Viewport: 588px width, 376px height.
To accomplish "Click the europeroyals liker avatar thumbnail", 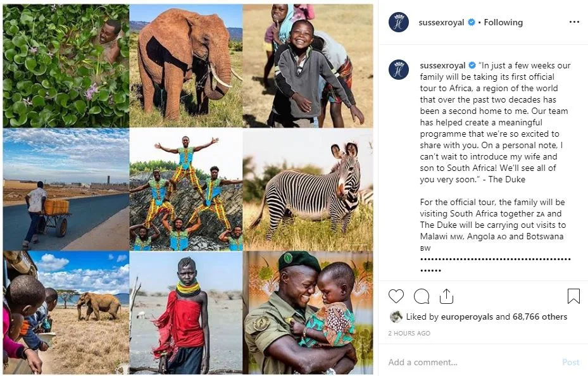I will pos(396,316).
